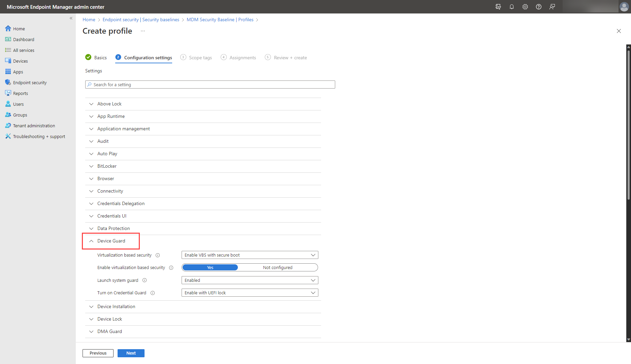Screen dimensions: 631x364
Task: Expand the Application management section
Action: [x=203, y=129]
